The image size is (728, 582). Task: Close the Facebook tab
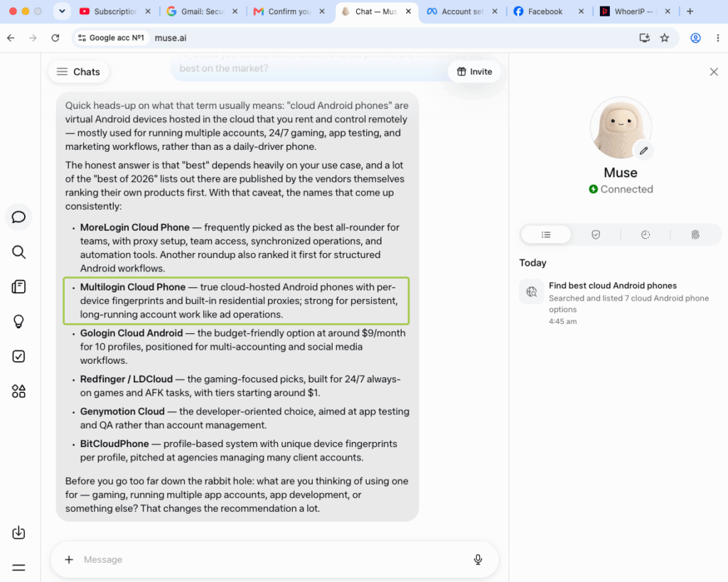[581, 11]
